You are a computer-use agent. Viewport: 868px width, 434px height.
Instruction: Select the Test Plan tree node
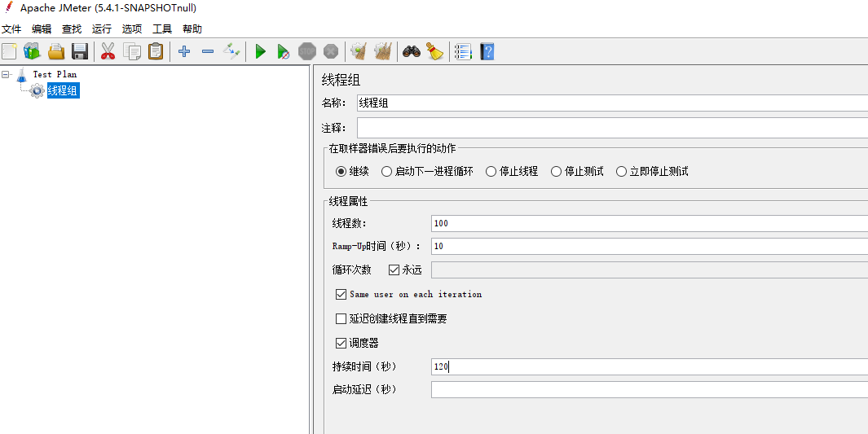tap(55, 75)
